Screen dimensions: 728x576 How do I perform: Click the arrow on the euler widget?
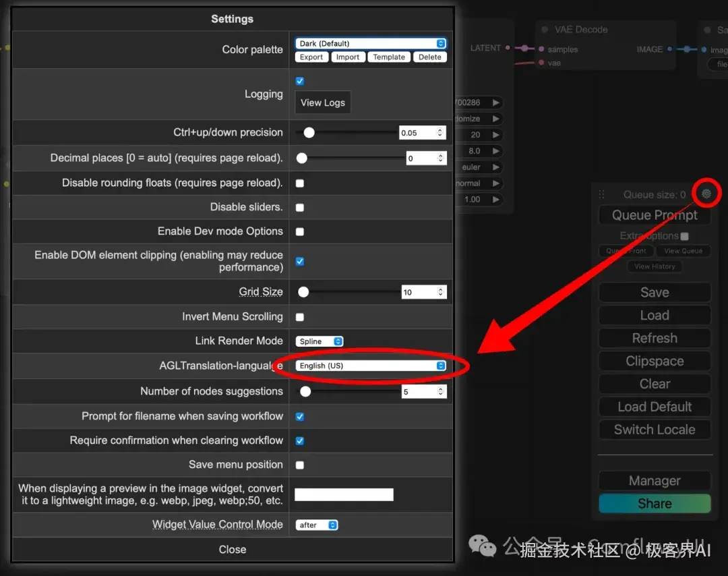496,167
